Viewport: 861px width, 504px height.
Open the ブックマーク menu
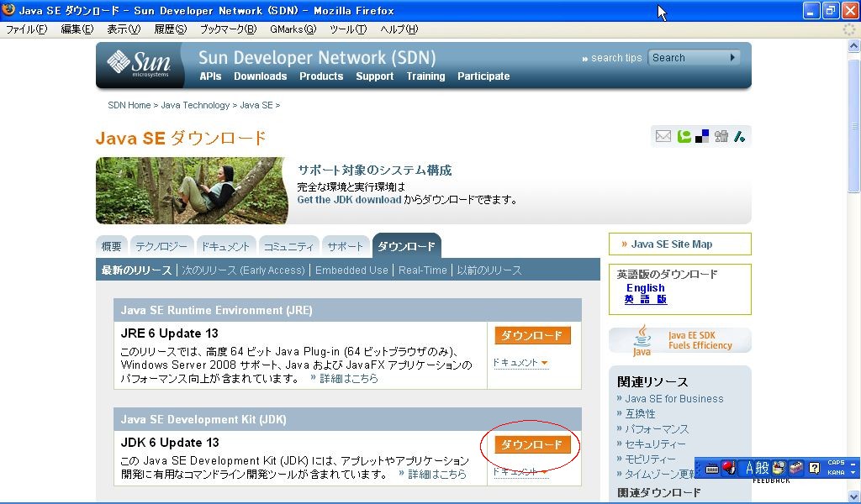[228, 29]
